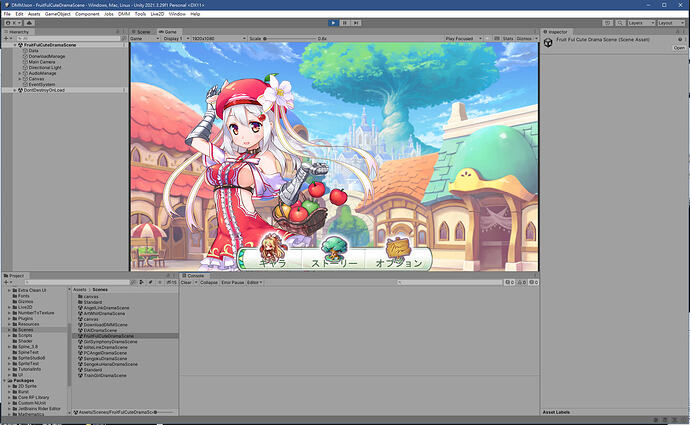Click the Inspector scene asset cube icon
This screenshot has height=425, width=690.
pyautogui.click(x=548, y=42)
